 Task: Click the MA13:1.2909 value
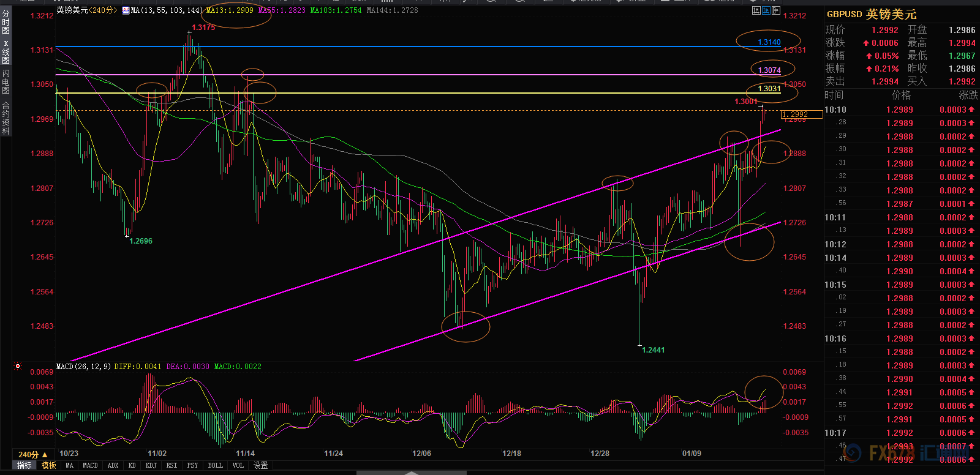point(230,10)
